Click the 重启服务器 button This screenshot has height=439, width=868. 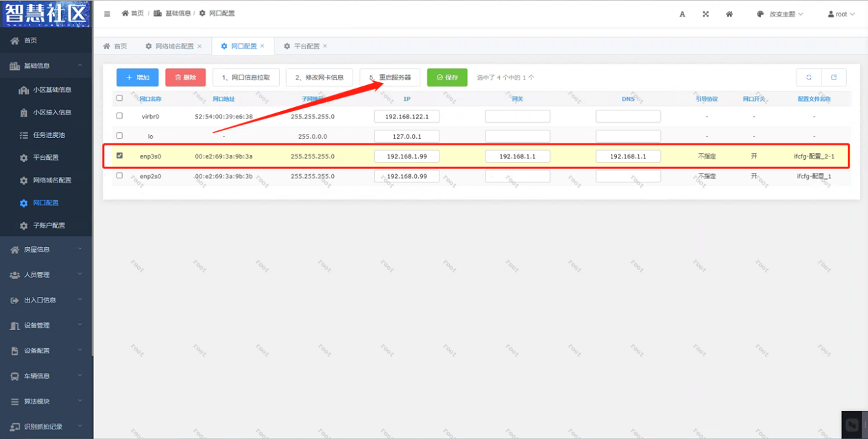coord(390,78)
